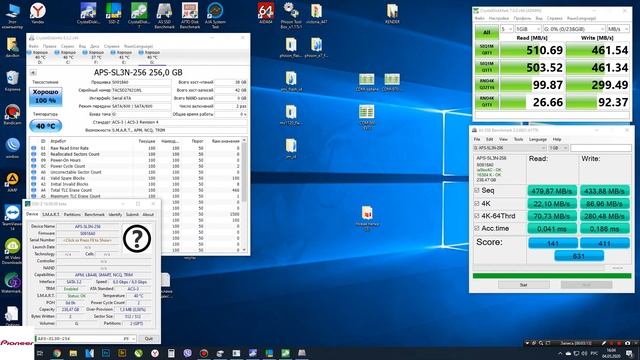Open the APS-SL3N-256 drive dropdown in AS SSD

(x=510, y=148)
